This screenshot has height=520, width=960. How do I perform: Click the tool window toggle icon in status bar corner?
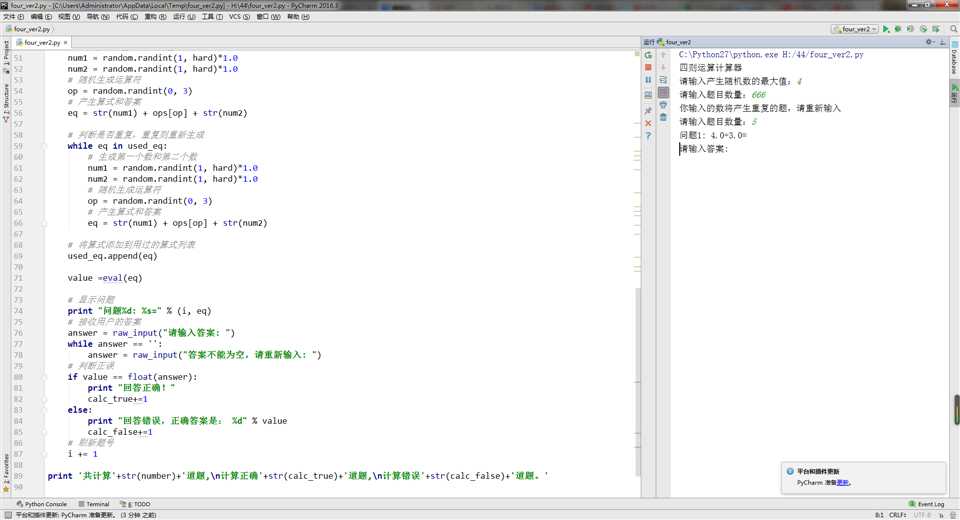[x=7, y=515]
